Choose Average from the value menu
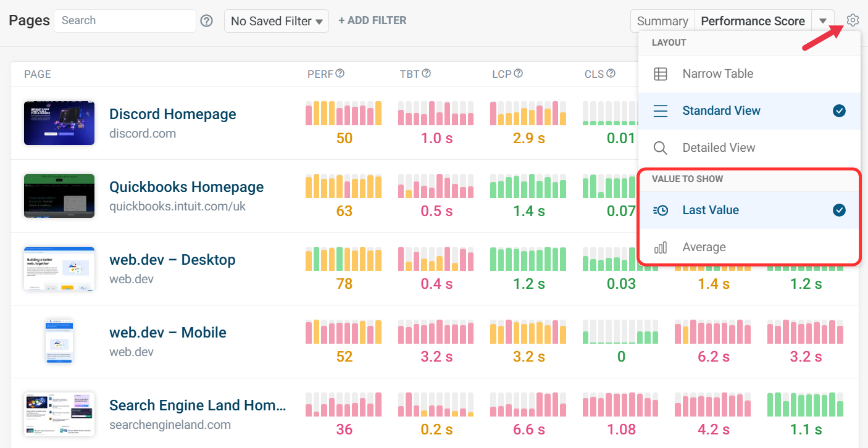Viewport: 868px width, 448px height. [x=704, y=247]
